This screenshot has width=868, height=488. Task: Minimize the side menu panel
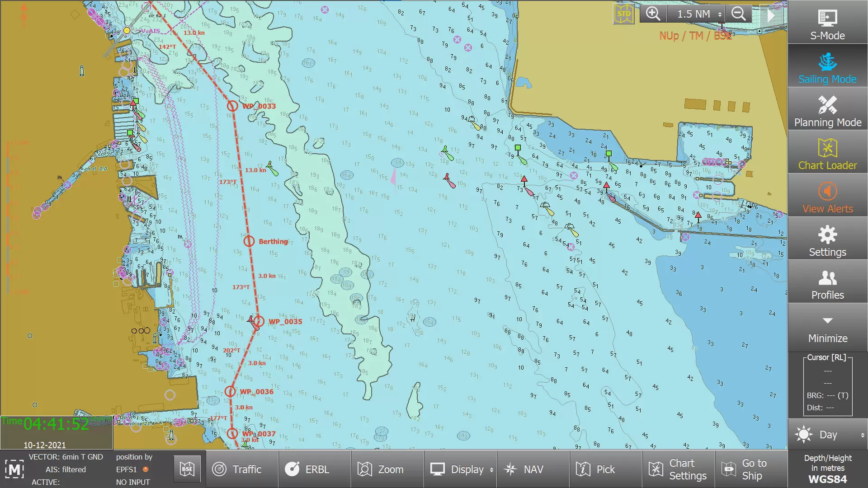827,328
